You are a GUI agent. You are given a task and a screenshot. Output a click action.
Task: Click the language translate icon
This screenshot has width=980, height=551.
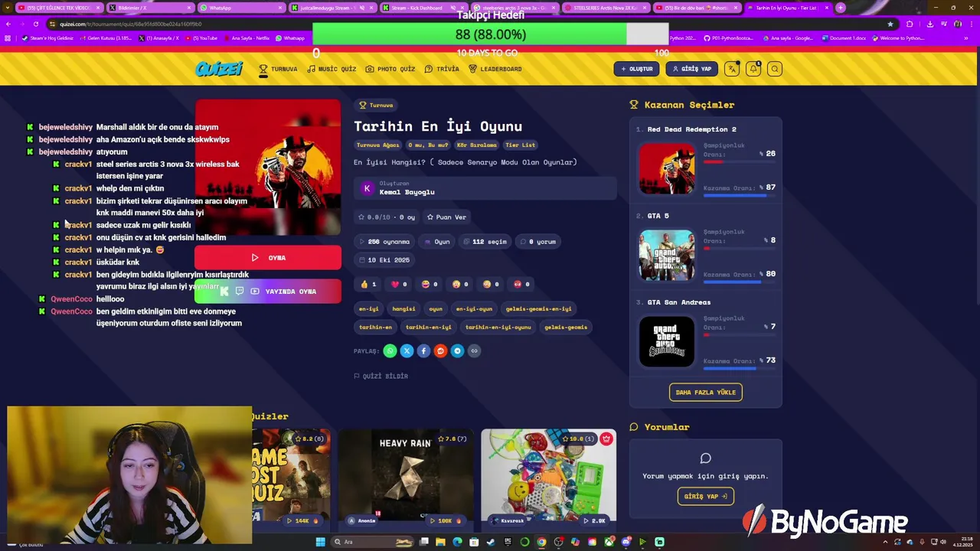(732, 69)
